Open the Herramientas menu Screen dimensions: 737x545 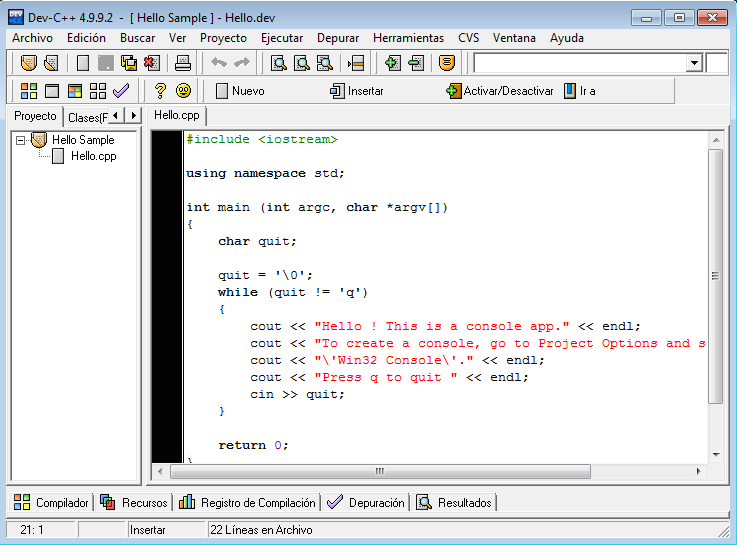click(408, 38)
